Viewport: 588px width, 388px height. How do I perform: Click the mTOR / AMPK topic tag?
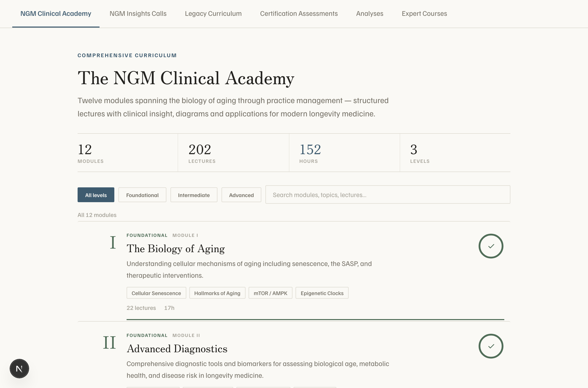[271, 293]
